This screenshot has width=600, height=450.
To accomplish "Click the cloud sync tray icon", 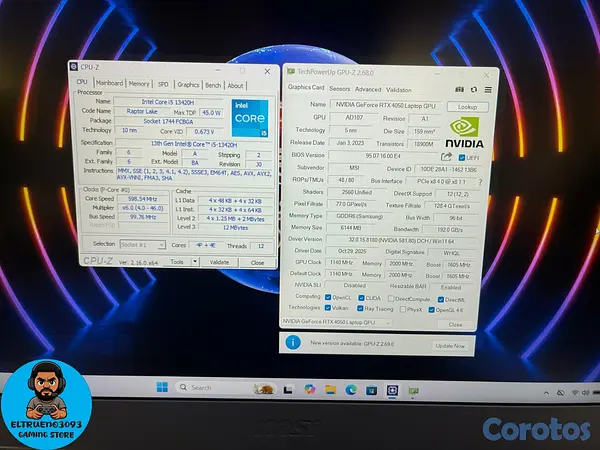I will (561, 393).
